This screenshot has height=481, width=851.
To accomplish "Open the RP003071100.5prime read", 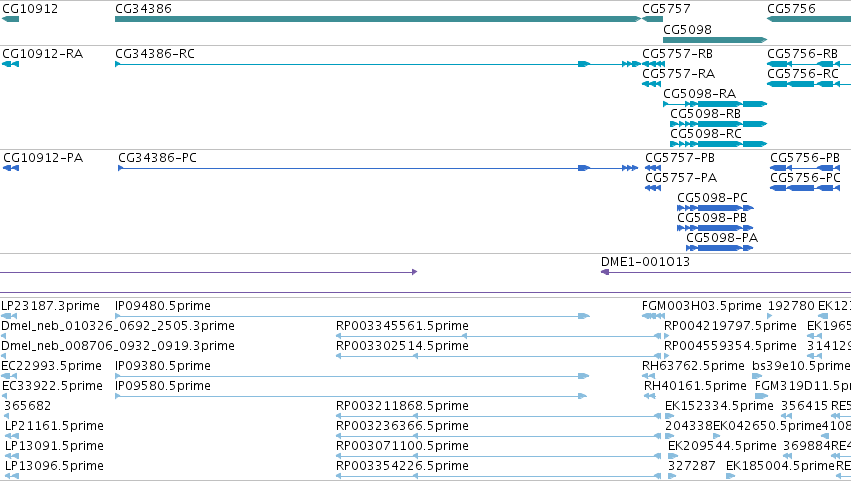I will coord(402,446).
